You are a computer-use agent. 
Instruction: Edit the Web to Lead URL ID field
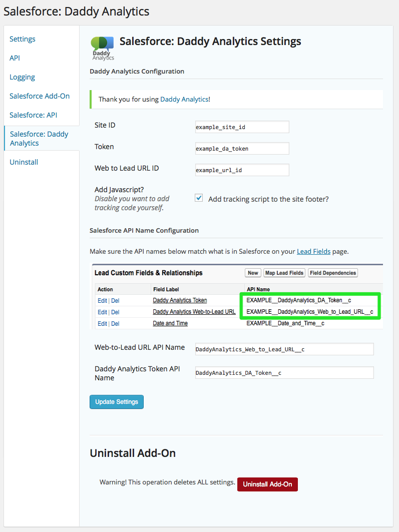coord(242,170)
